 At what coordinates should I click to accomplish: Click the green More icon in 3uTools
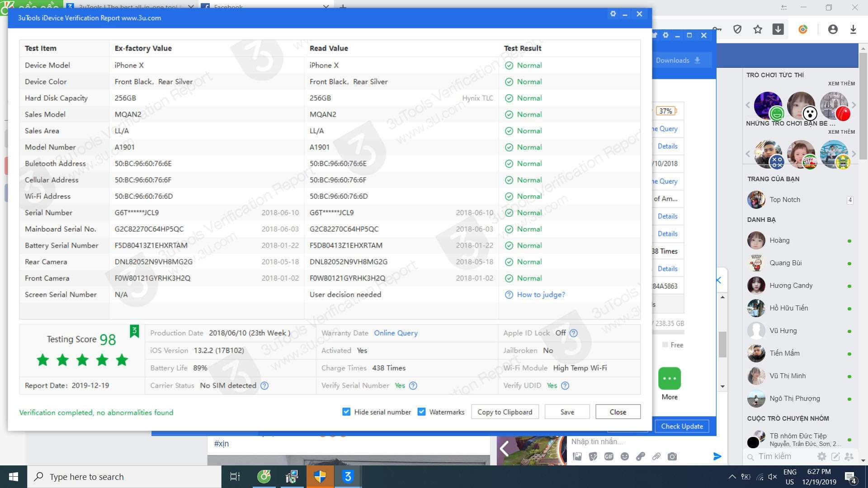click(x=670, y=379)
